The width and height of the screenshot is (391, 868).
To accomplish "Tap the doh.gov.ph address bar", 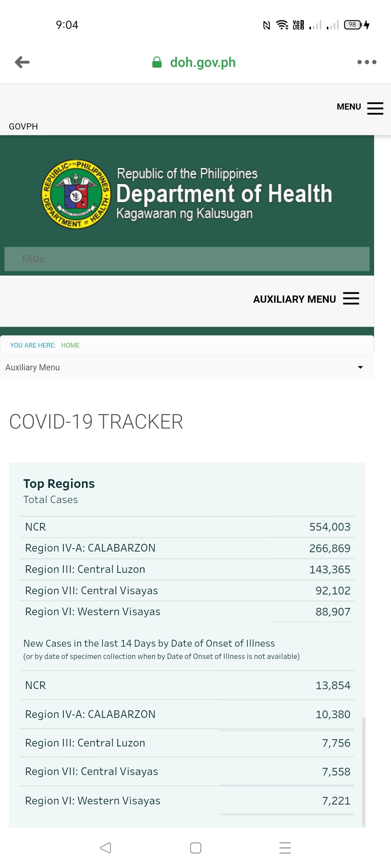I will tap(203, 62).
